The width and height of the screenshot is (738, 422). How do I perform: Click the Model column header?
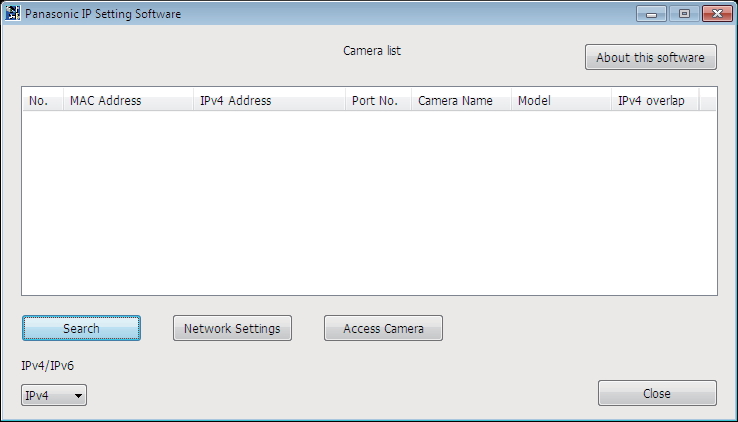(x=561, y=100)
